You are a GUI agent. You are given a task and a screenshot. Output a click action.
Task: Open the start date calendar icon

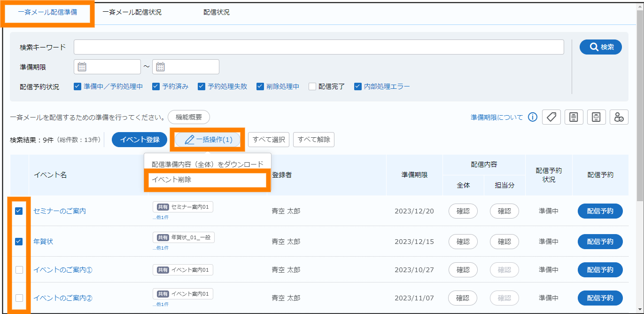click(82, 67)
